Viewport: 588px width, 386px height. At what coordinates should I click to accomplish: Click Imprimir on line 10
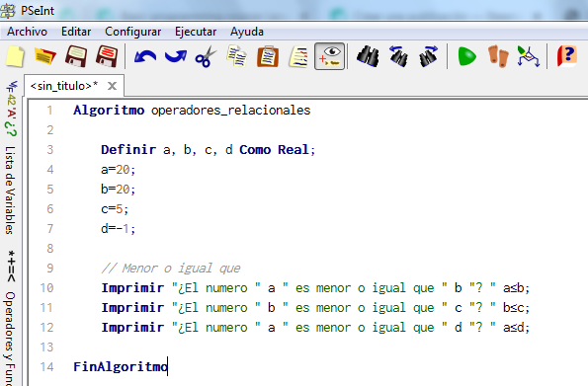132,288
